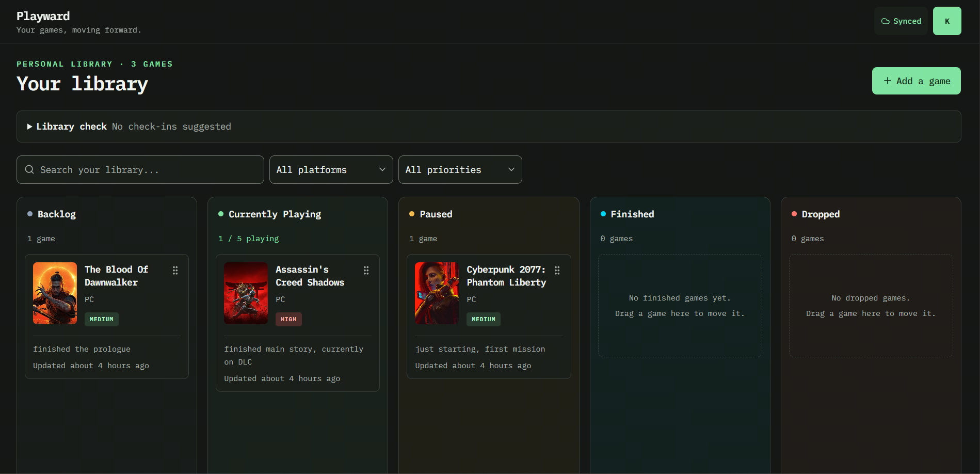Open Cyberpunk 2077 Phantom Liberty cover thumbnail
Viewport: 980px width, 474px height.
[x=437, y=293]
